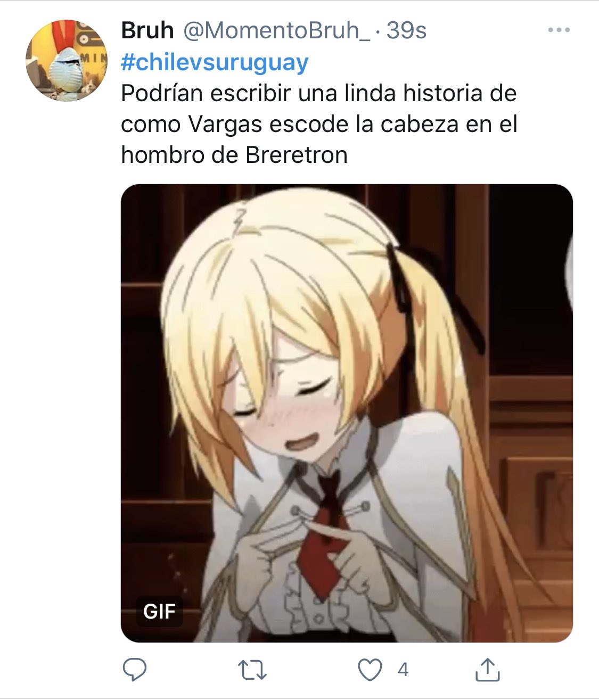599x700 pixels.
Task: Open the reply speech bubble icon
Action: (x=135, y=670)
